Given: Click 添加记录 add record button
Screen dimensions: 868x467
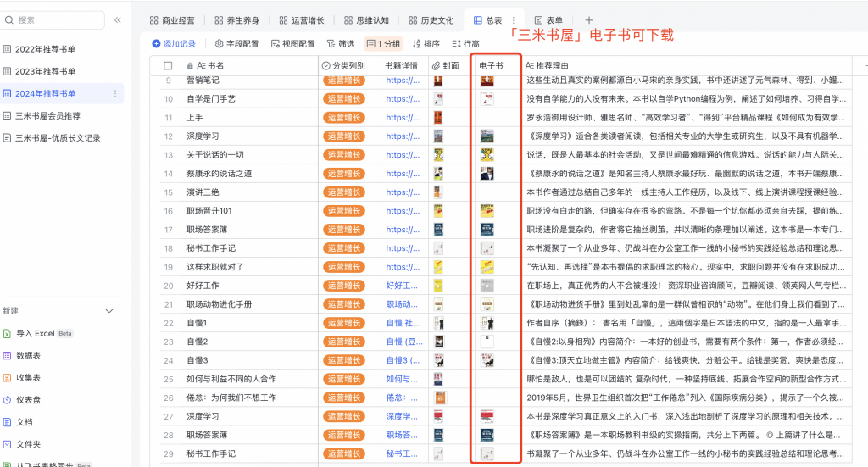Looking at the screenshot, I should pyautogui.click(x=174, y=44).
